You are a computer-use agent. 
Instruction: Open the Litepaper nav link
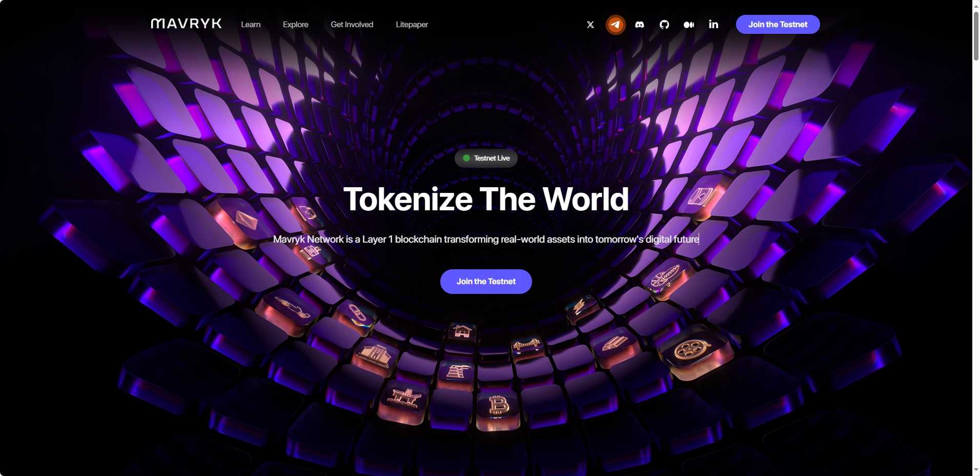coord(412,25)
